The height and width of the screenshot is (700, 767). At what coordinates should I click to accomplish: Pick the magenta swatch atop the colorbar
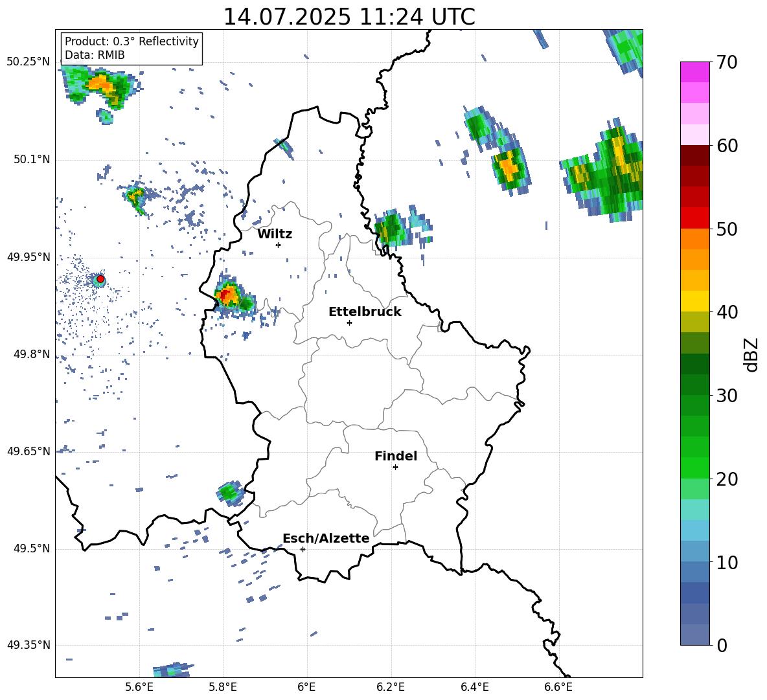(694, 73)
